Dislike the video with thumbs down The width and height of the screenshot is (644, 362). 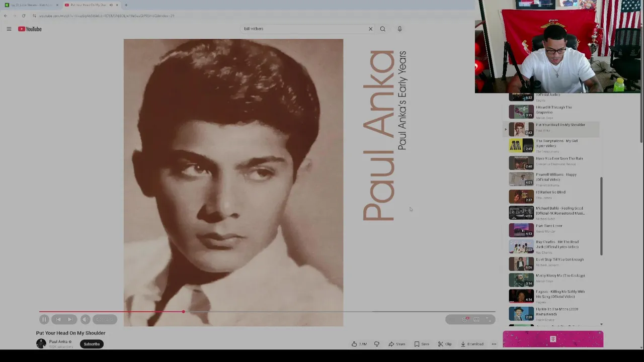(376, 344)
